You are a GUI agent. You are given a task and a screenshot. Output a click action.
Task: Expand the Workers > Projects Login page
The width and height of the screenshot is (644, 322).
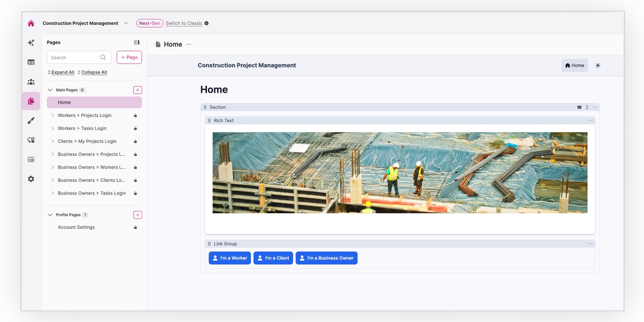tap(53, 116)
